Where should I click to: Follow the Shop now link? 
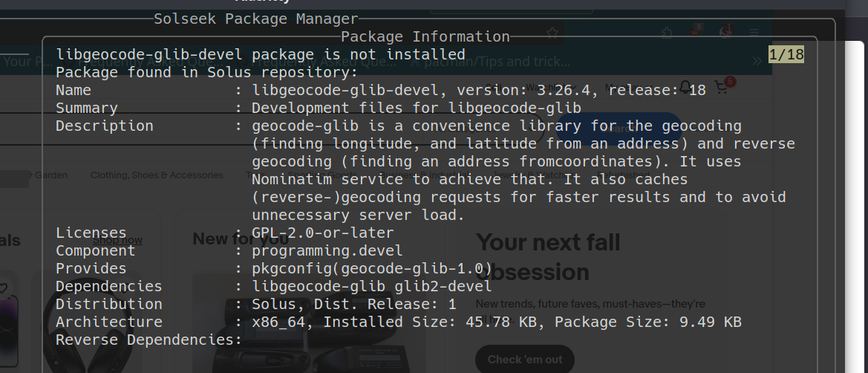117,240
